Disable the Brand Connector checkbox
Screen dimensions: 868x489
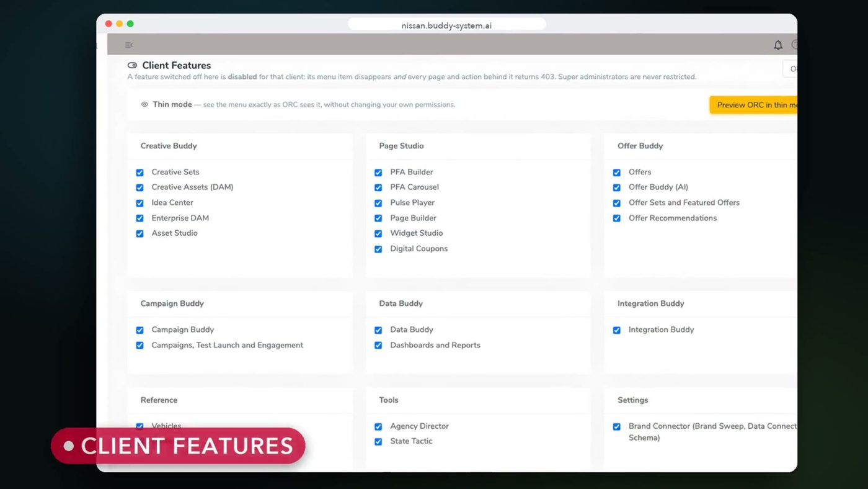pos(617,427)
